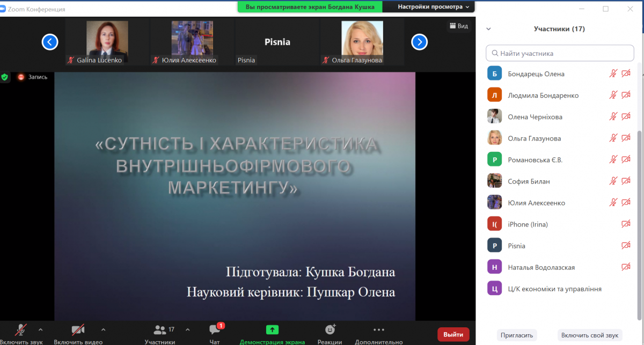Click the green encryption shield icon

pos(5,77)
